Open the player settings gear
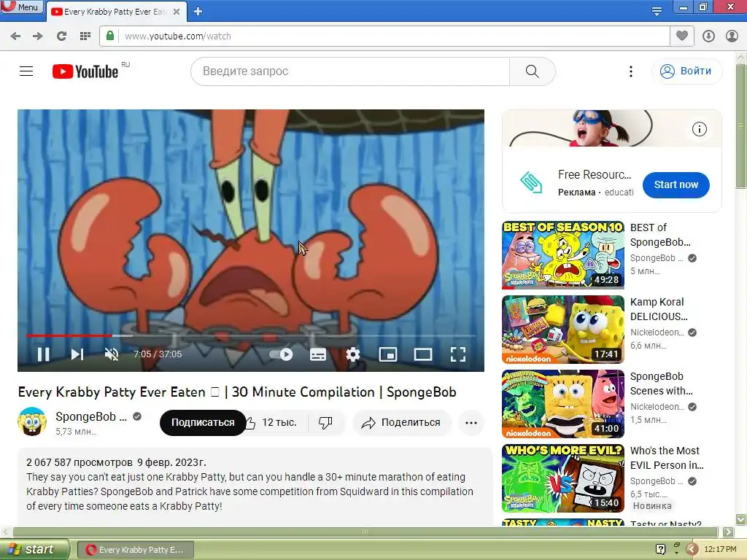747x560 pixels. pyautogui.click(x=353, y=354)
